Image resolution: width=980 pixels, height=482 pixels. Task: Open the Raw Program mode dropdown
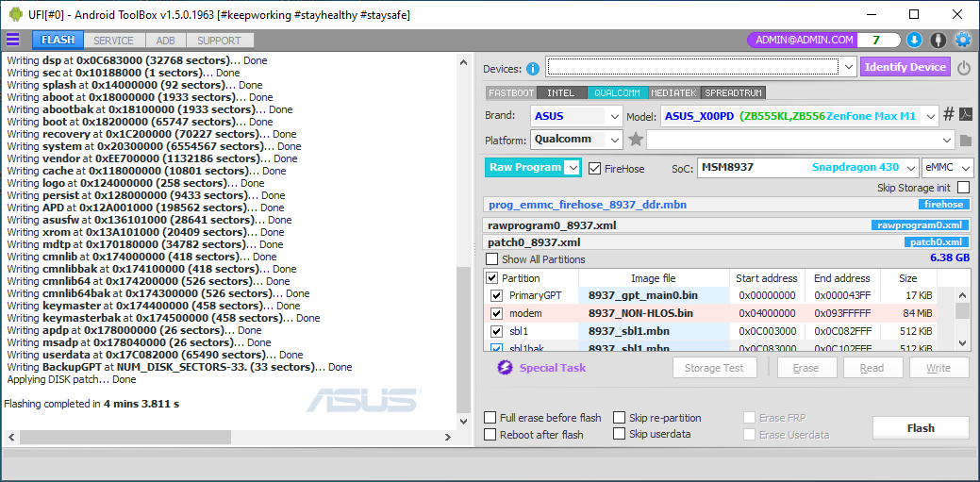pos(572,168)
